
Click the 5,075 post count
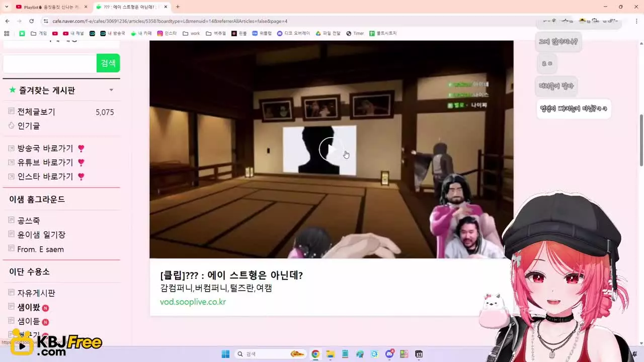[105, 112]
